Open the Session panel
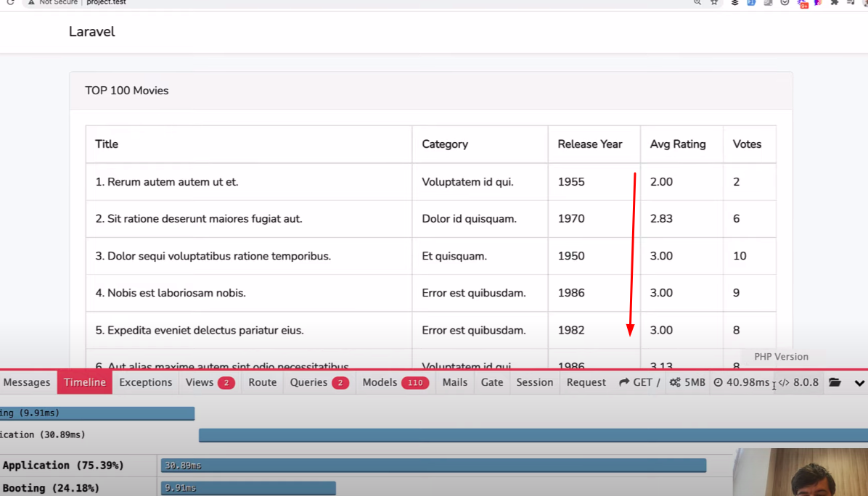This screenshot has height=496, width=868. pos(534,382)
